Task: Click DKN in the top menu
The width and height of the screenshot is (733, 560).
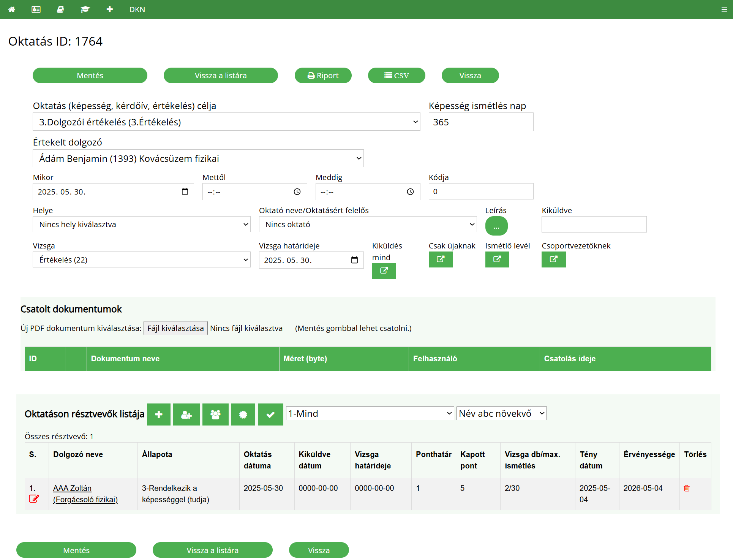Action: [x=137, y=9]
